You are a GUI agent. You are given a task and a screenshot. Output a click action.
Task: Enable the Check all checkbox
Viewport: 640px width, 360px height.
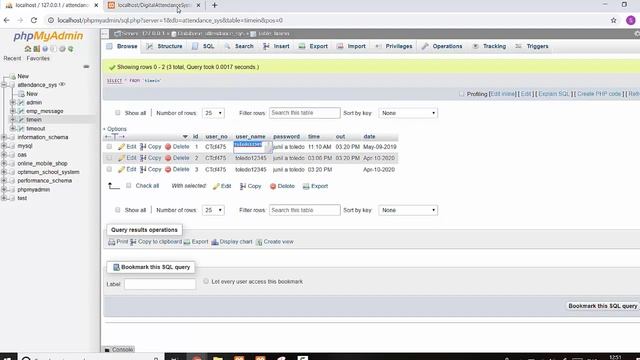click(x=129, y=186)
